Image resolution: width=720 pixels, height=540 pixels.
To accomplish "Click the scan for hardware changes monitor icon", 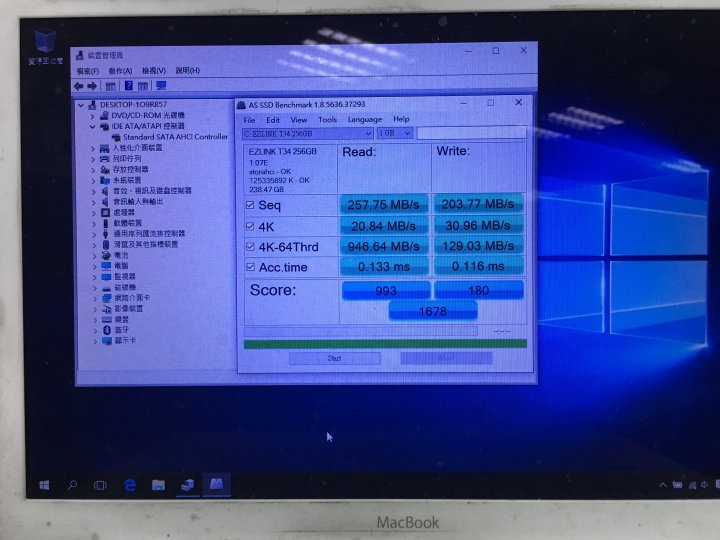I will coord(161,85).
